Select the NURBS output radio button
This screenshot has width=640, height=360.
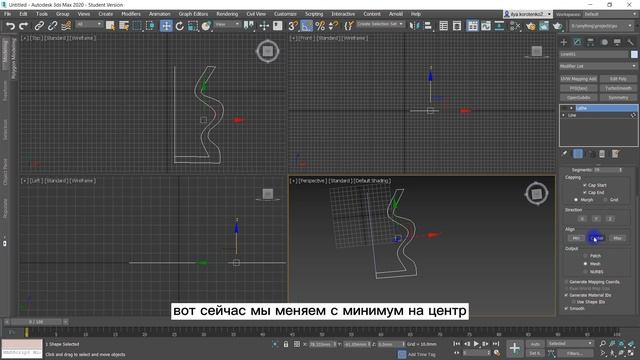[x=585, y=271]
